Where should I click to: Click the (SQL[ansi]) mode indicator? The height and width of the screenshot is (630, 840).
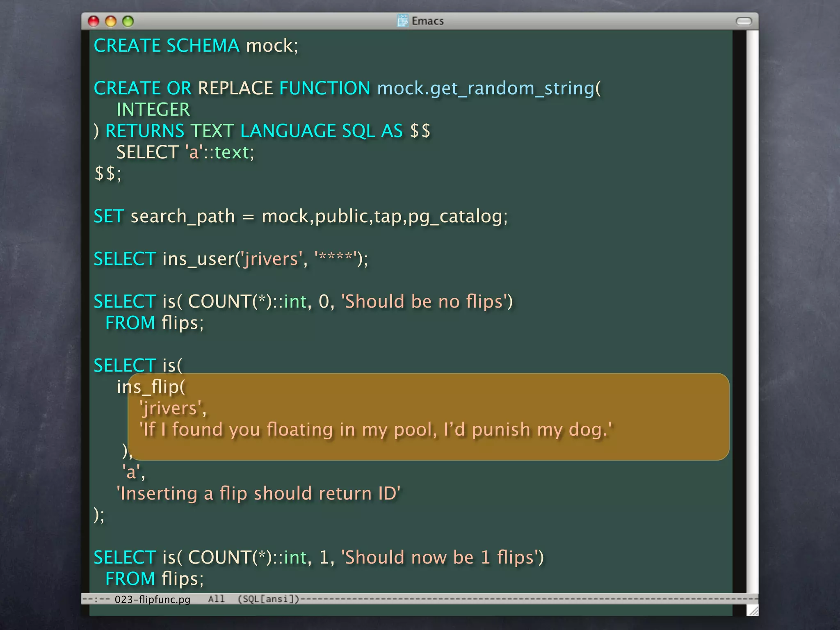point(269,599)
